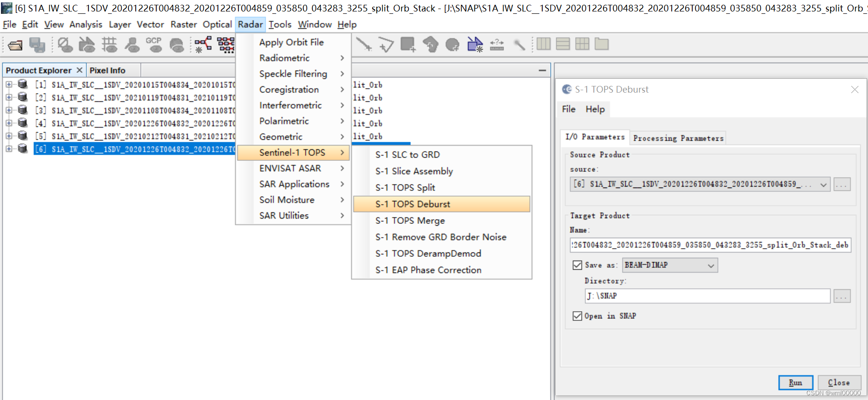This screenshot has width=868, height=400.
Task: Select the polygon geometry add tool
Action: tap(430, 44)
